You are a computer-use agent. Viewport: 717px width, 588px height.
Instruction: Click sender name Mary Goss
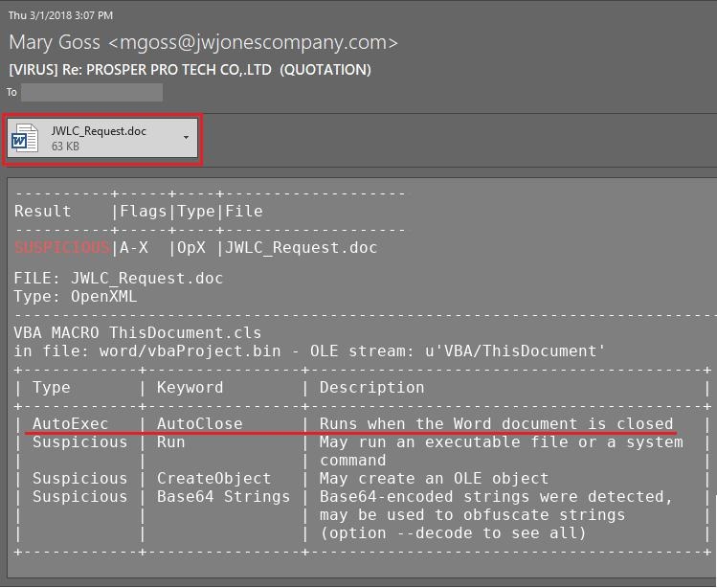56,42
